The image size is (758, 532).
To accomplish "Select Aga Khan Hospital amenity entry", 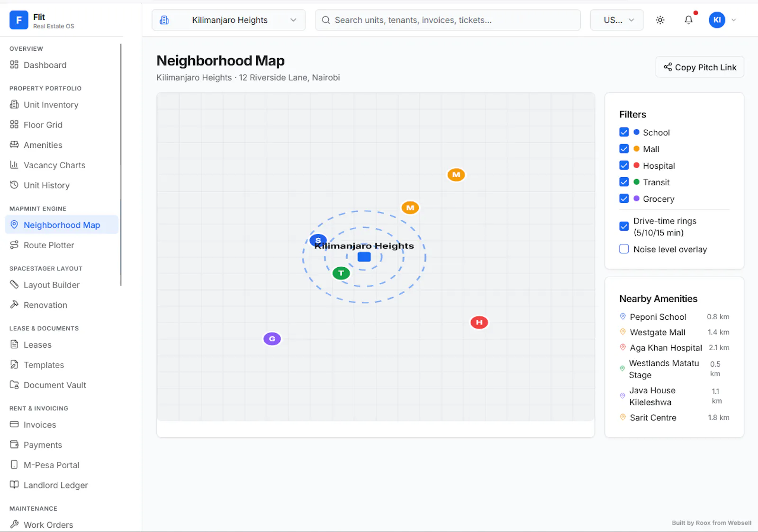I will (x=674, y=347).
